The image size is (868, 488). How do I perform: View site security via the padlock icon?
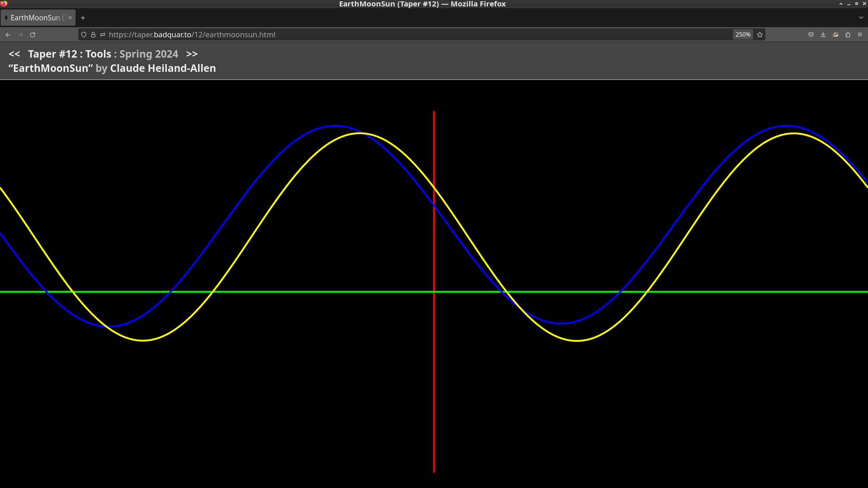[93, 35]
